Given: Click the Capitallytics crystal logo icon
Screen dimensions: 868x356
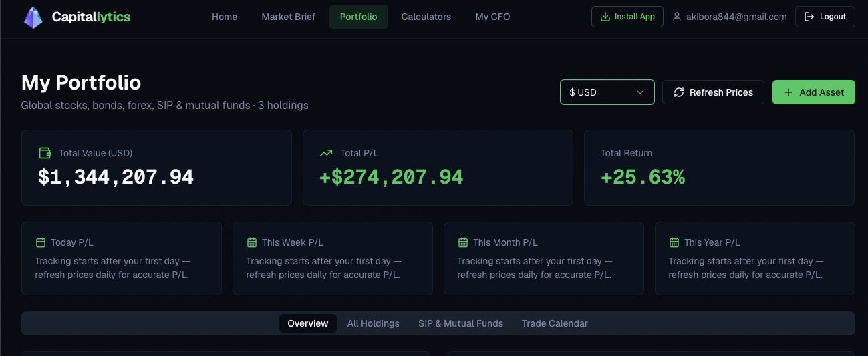Looking at the screenshot, I should pos(33,17).
